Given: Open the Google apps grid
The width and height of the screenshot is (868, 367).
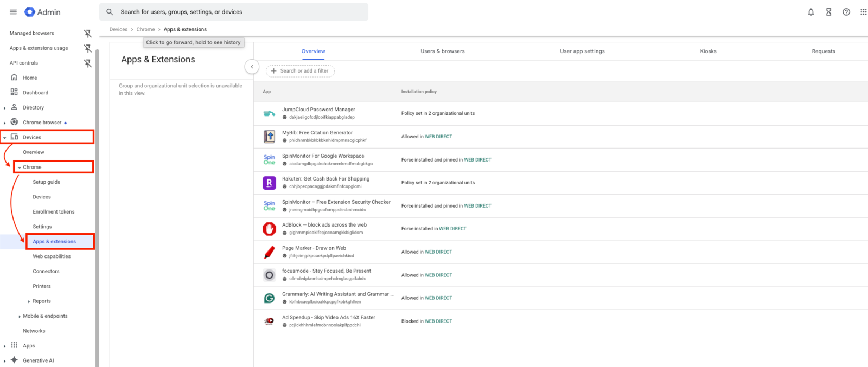Looking at the screenshot, I should pos(863,12).
